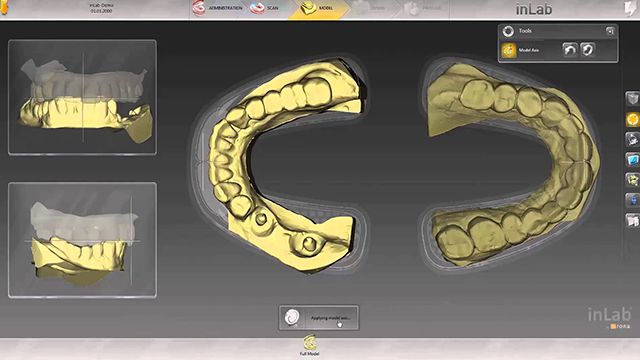Screen dimensions: 640x360
Task: Open the blue screen icon in right sidebar
Action: click(632, 160)
